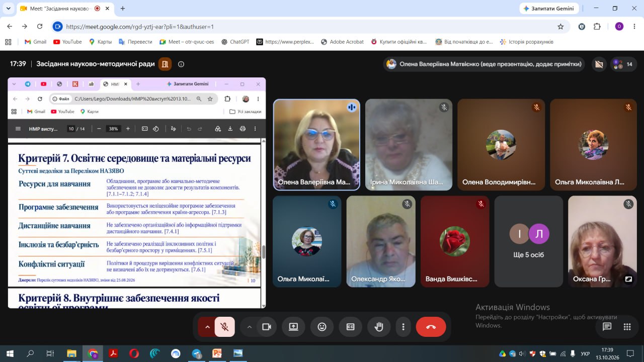The height and width of the screenshot is (362, 644).
Task: Open the chat panel icon
Action: pyautogui.click(x=607, y=327)
